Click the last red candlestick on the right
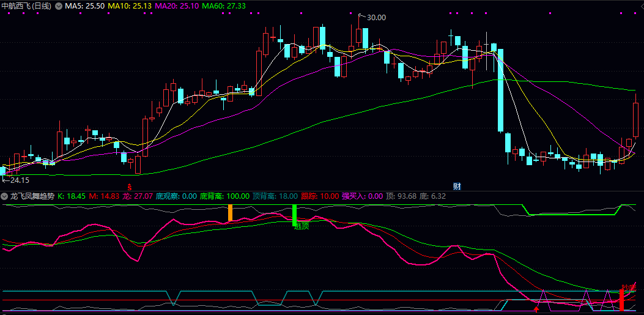This screenshot has height=315, width=644. (636, 120)
